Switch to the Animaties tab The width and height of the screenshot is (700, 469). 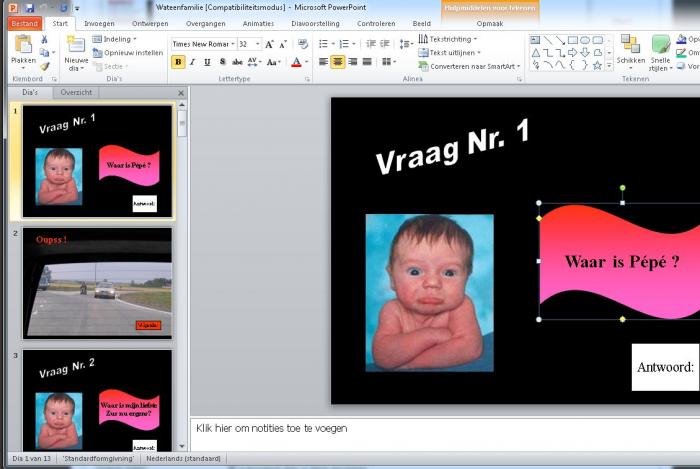(x=258, y=24)
